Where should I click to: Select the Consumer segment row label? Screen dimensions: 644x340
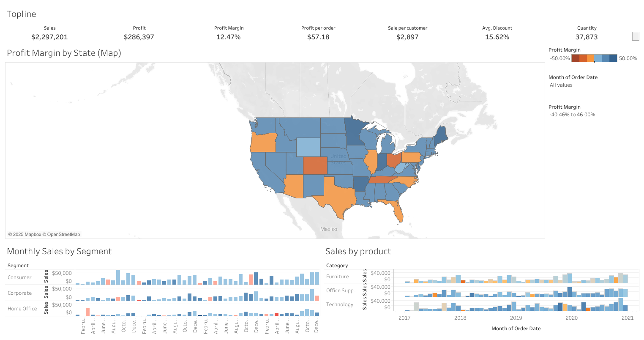(19, 277)
